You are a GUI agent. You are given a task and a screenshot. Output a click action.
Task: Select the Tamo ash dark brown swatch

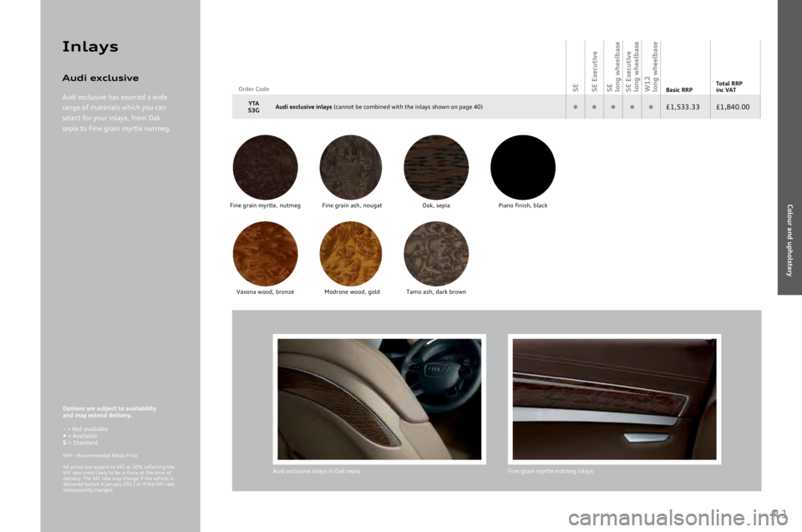[x=436, y=254]
